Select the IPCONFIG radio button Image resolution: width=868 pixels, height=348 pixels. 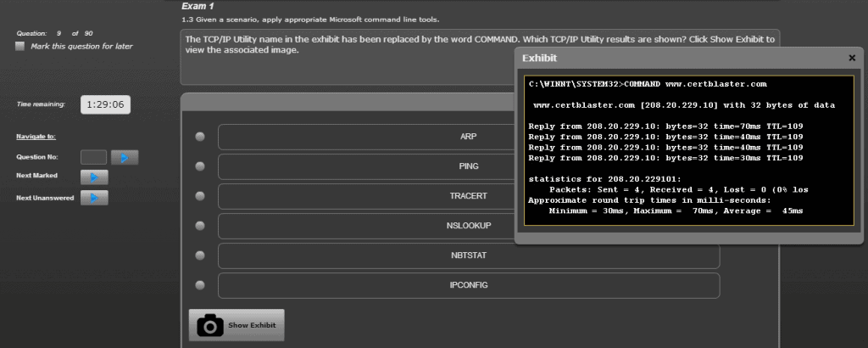coord(200,285)
